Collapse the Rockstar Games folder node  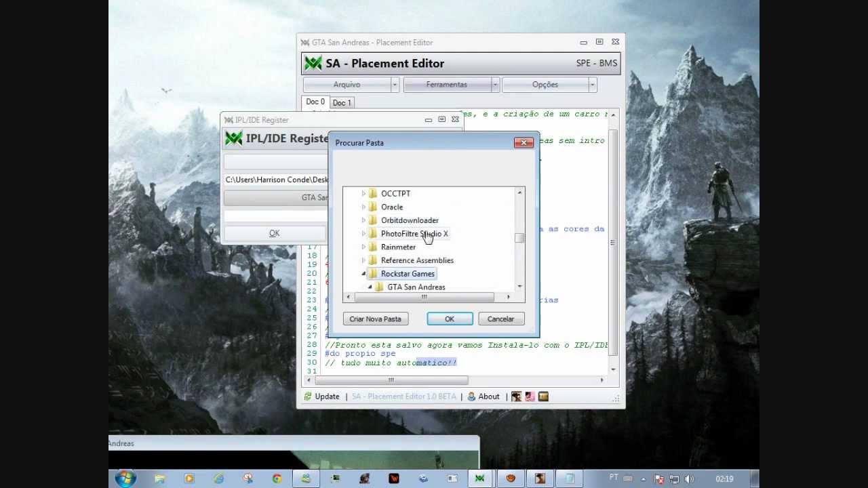(x=363, y=274)
